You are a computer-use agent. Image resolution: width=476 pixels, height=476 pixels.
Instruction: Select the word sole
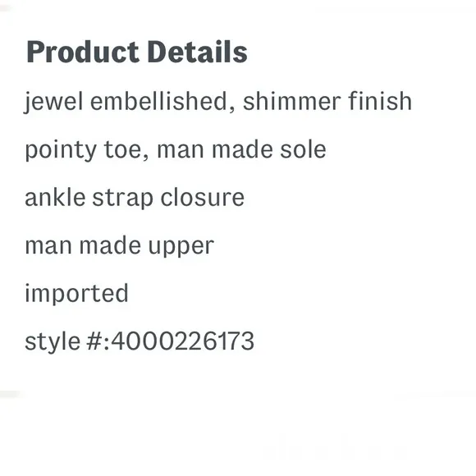[x=303, y=149]
